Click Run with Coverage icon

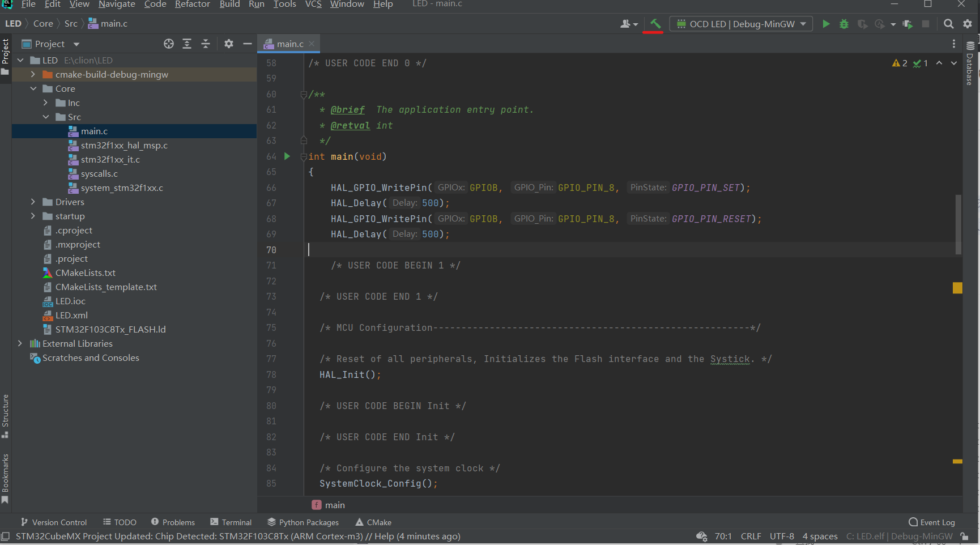(862, 24)
